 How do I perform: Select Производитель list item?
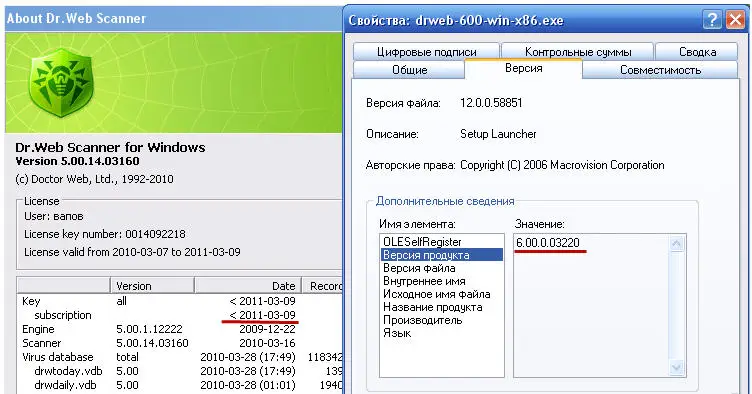pos(423,320)
